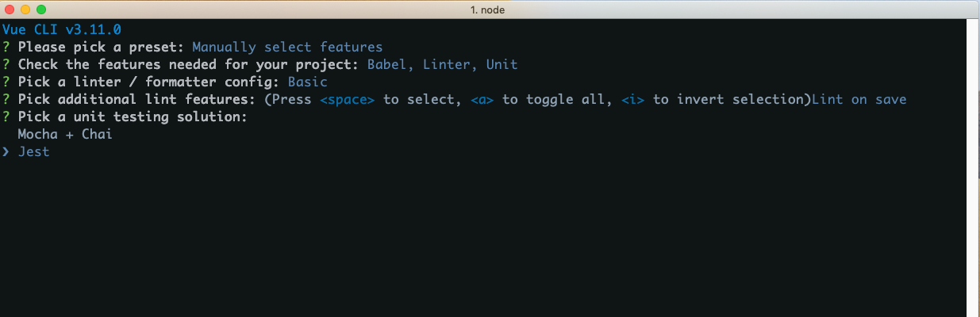Click the question mark before "Check the features"
The height and width of the screenshot is (317, 980).
tap(6, 65)
